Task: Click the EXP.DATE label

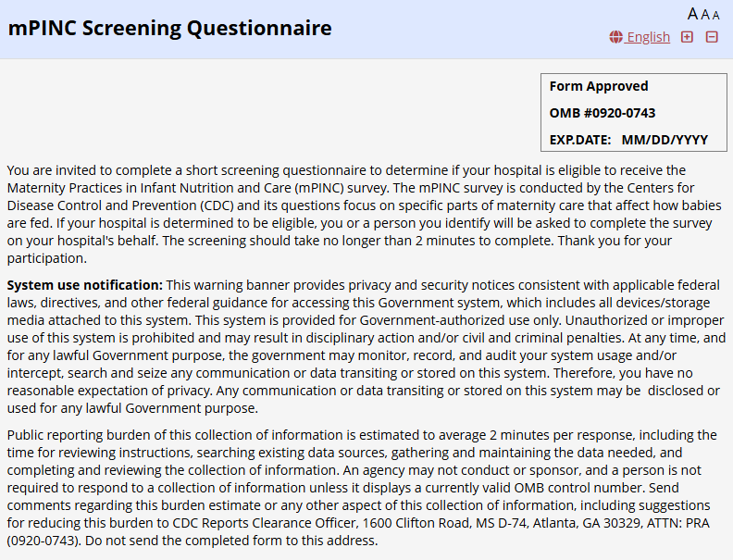Action: pyautogui.click(x=580, y=140)
